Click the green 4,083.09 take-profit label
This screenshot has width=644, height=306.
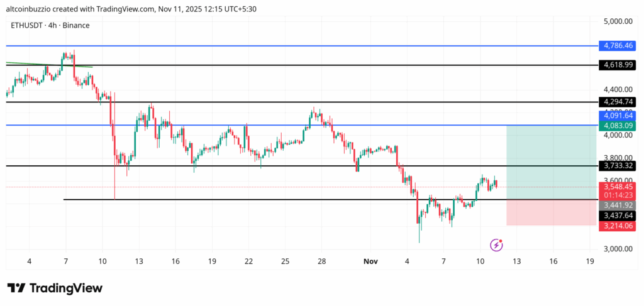pyautogui.click(x=617, y=126)
